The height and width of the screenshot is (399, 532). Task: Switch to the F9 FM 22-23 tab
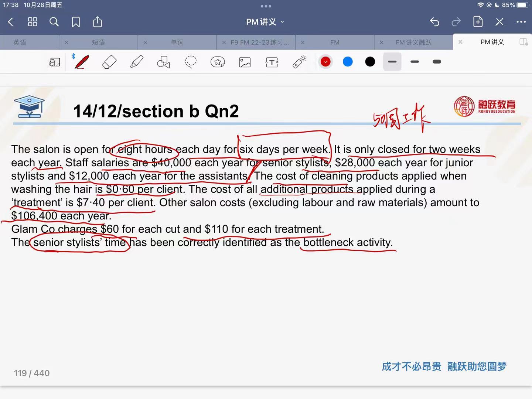[x=260, y=42]
